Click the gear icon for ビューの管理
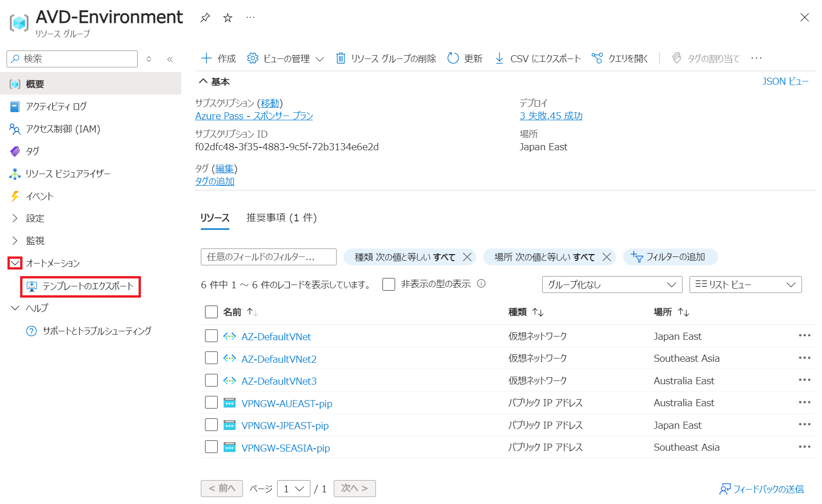The height and width of the screenshot is (504, 822). click(253, 58)
